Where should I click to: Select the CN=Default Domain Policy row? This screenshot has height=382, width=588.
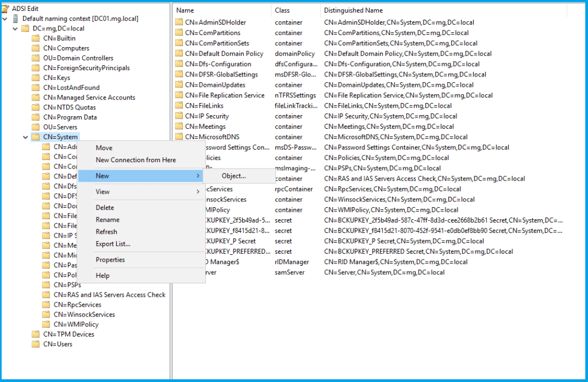pyautogui.click(x=224, y=54)
